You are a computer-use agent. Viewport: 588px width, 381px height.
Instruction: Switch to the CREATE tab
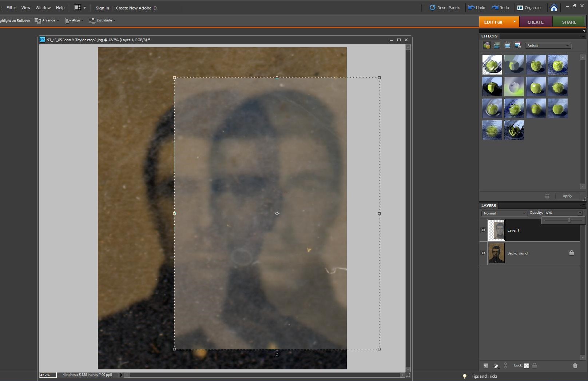click(x=535, y=22)
